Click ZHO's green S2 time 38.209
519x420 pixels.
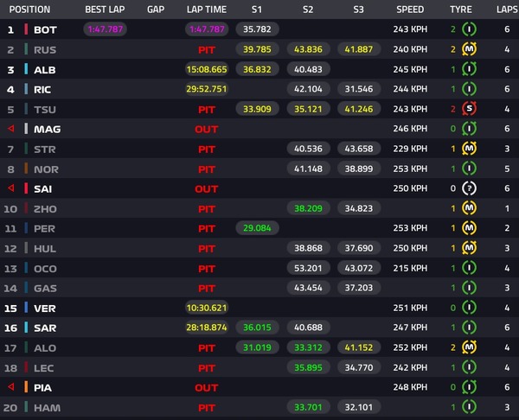(x=308, y=208)
